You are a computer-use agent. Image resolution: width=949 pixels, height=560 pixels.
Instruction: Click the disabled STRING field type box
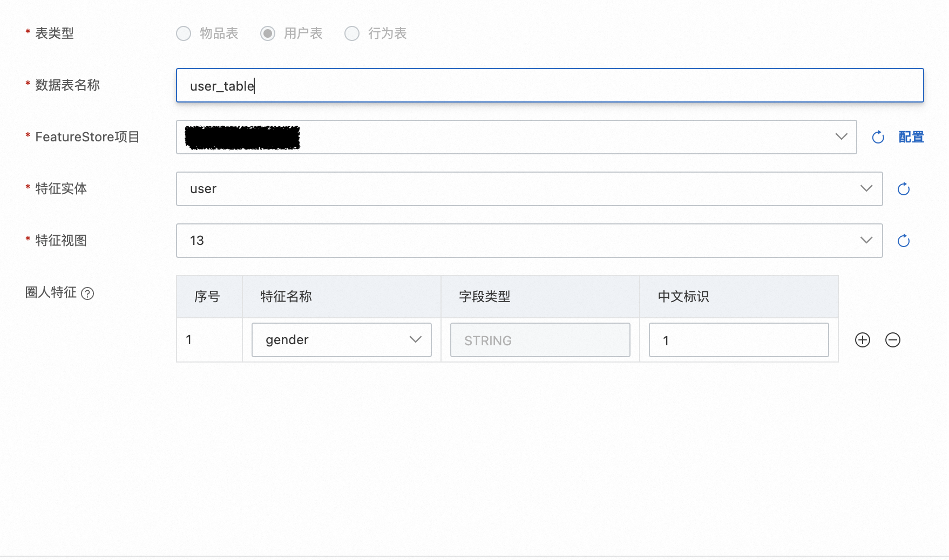[x=540, y=340]
